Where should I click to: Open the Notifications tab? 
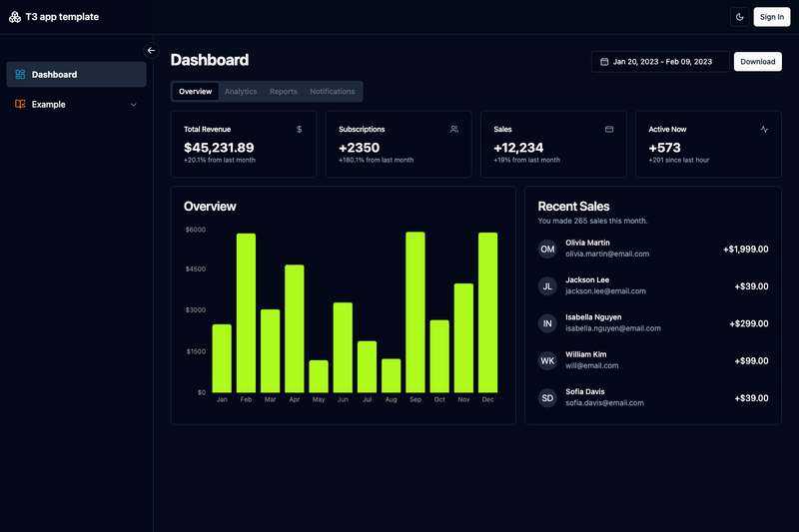click(333, 92)
